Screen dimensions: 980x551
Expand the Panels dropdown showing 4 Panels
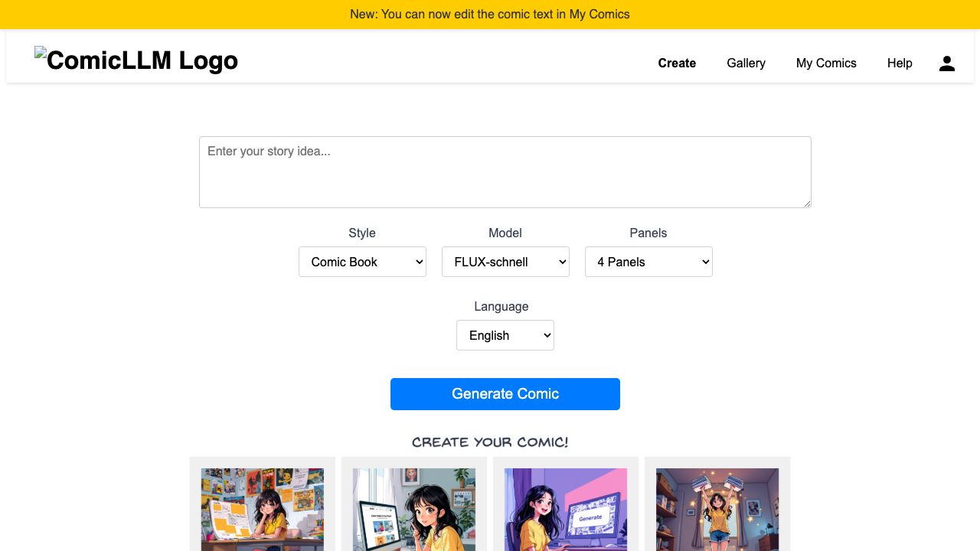[x=648, y=262]
